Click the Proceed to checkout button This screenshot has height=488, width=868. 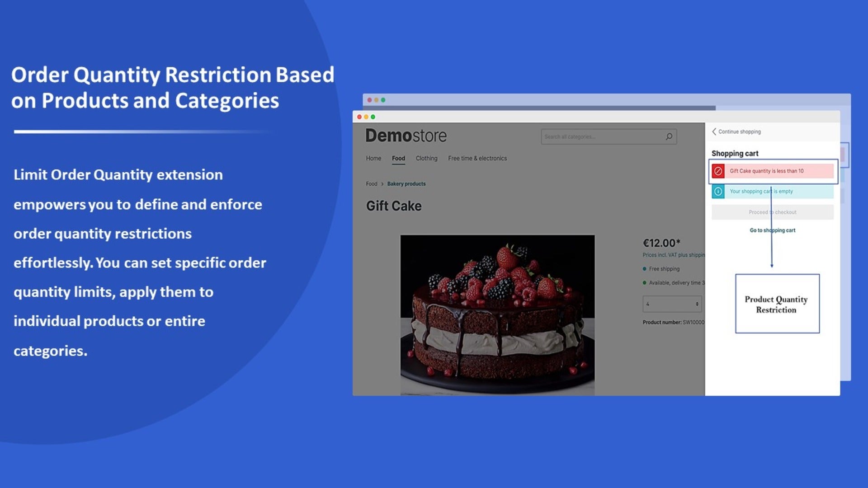point(772,212)
